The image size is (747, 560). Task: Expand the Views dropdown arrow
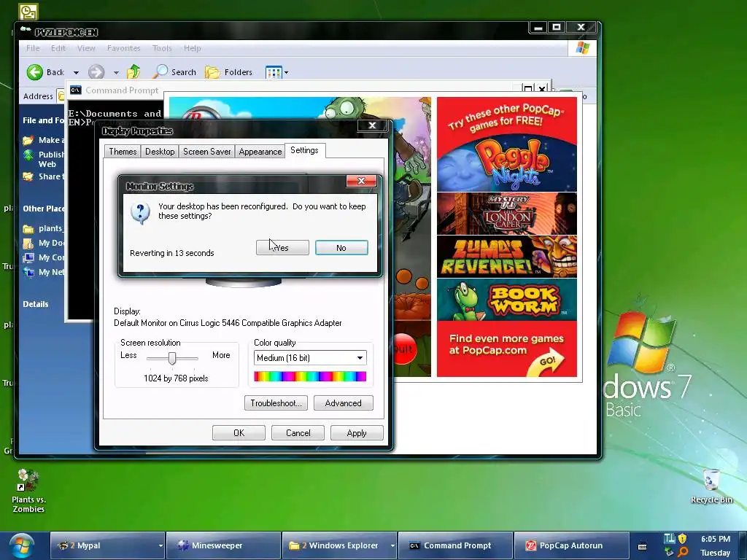click(x=286, y=72)
